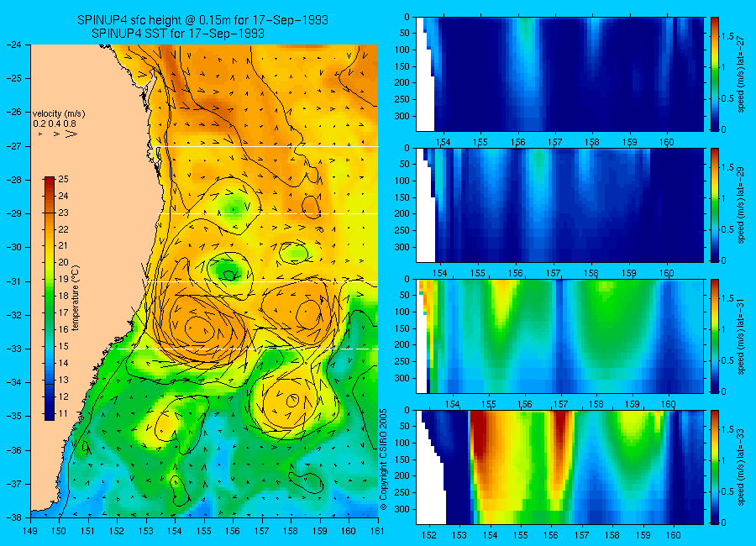The image size is (756, 546).
Task: Click the '© Copyright CSIRO 2005' vertical text
Action: click(384, 459)
